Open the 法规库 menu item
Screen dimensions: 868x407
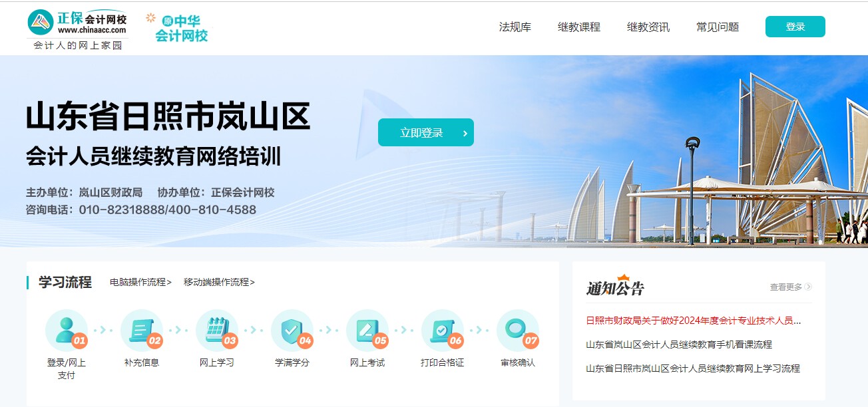coord(515,27)
